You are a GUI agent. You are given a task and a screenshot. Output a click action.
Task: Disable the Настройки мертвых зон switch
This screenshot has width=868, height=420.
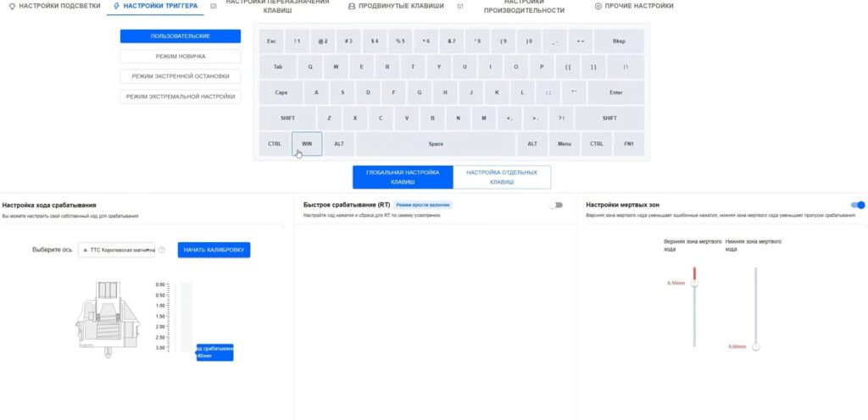pyautogui.click(x=858, y=205)
